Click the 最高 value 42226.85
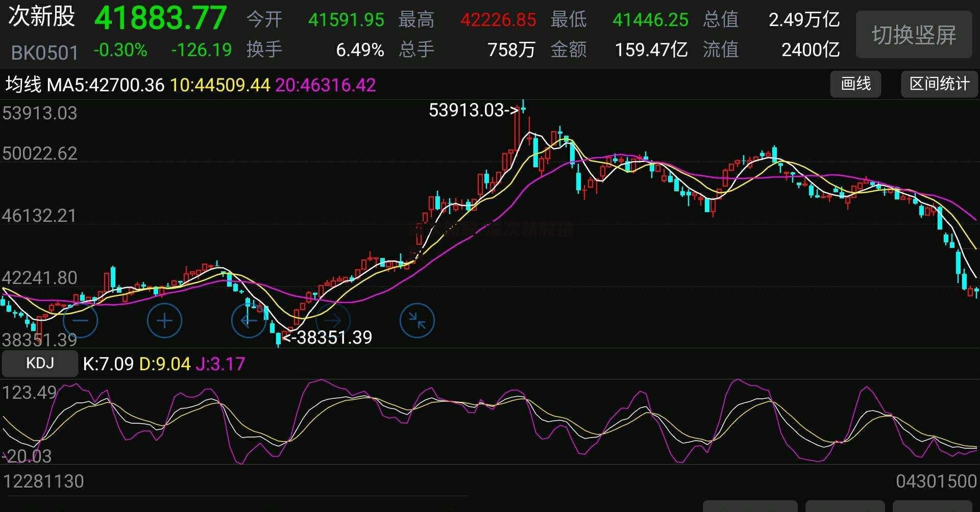 [x=498, y=20]
